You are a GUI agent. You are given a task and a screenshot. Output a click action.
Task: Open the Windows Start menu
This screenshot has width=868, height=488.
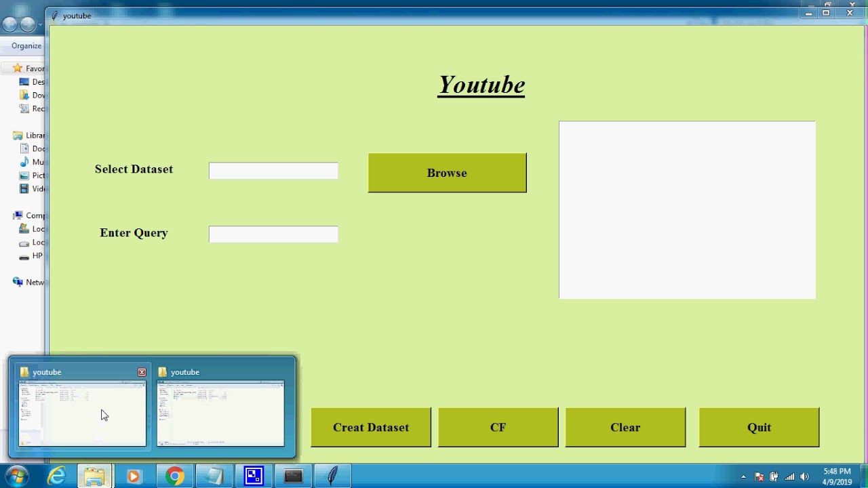pyautogui.click(x=16, y=476)
